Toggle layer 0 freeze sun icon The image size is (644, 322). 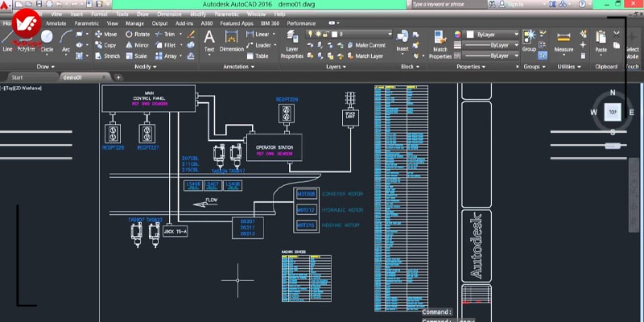[318, 34]
